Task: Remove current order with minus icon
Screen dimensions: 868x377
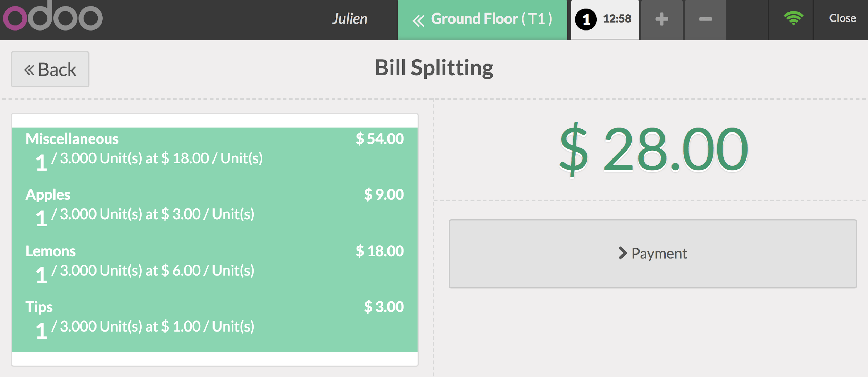Action: [x=705, y=19]
